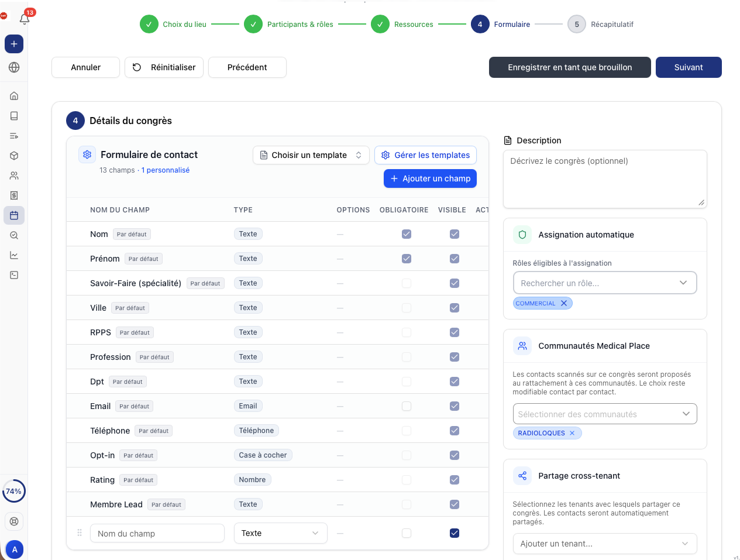Go to the 'Choix du lieu' step
The image size is (740, 560).
pos(174,25)
